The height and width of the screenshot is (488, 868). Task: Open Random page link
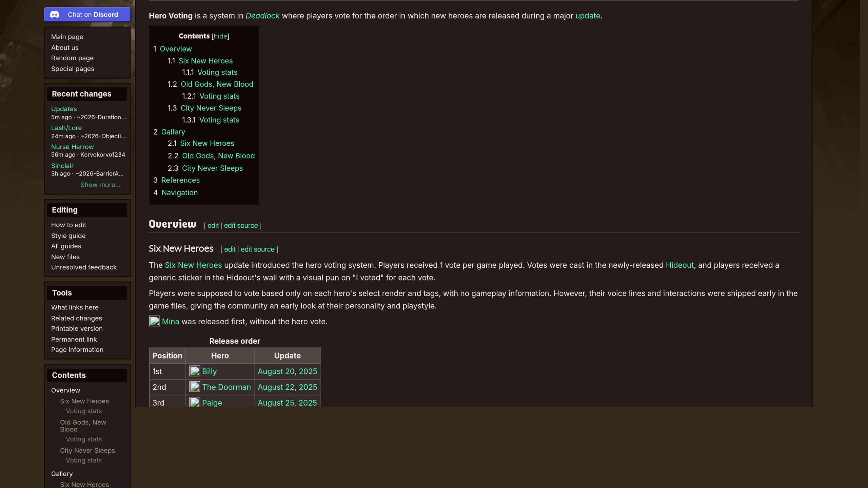(x=72, y=58)
